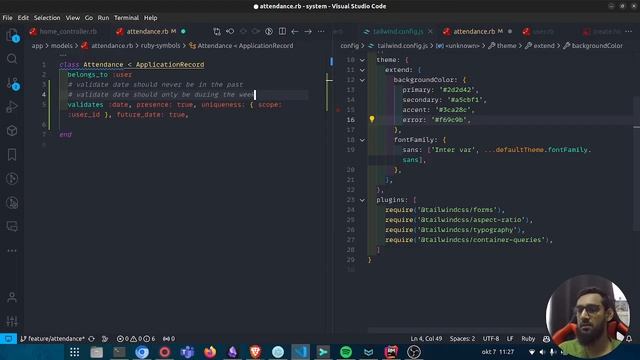Open the Go menu

[89, 18]
